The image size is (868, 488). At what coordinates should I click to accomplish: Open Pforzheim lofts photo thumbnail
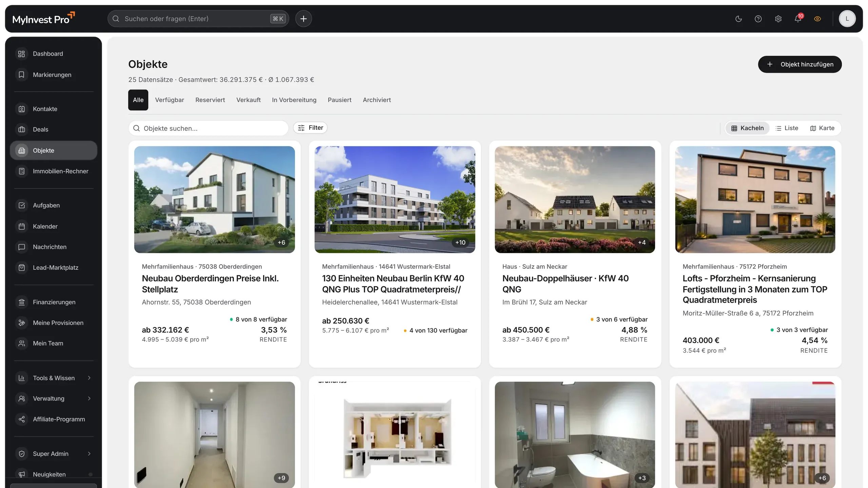pyautogui.click(x=755, y=200)
